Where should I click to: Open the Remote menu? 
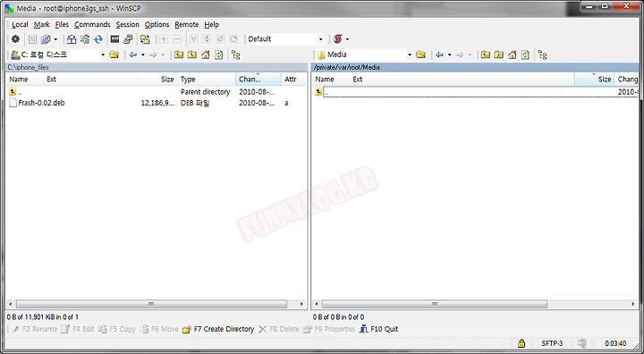coord(186,25)
